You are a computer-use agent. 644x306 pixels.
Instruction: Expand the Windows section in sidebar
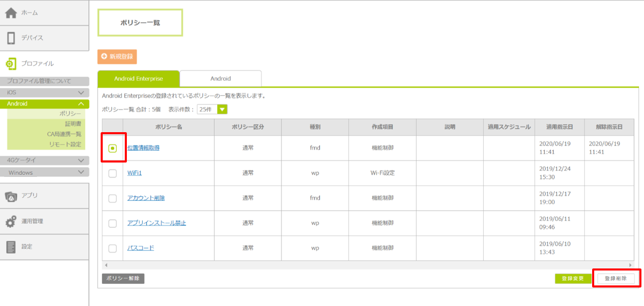point(81,173)
